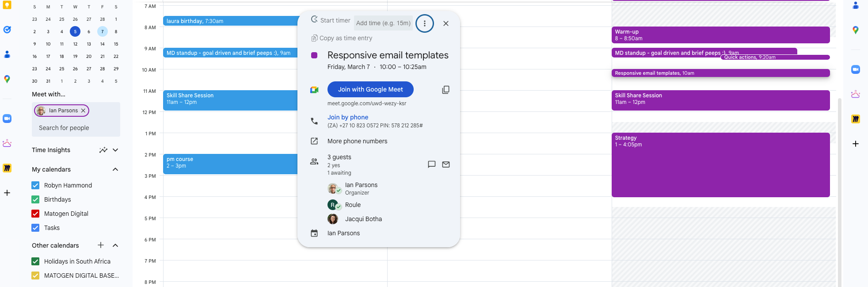Open the event options three-dot menu
This screenshot has width=868, height=287.
(424, 23)
